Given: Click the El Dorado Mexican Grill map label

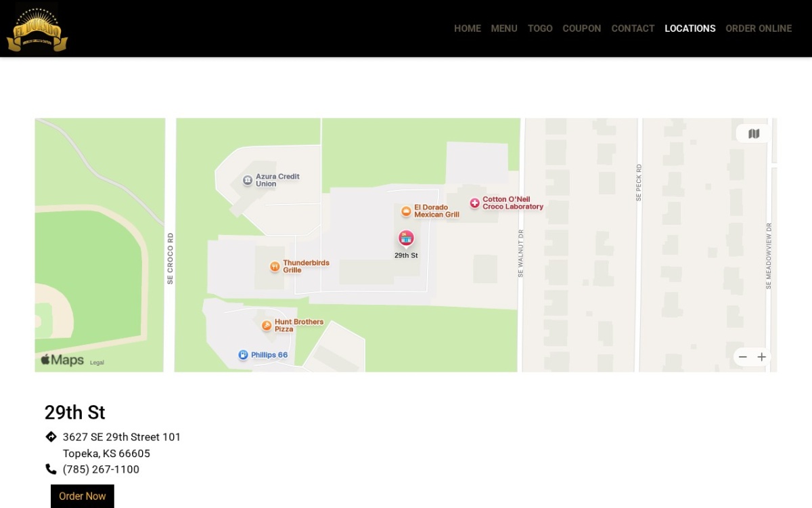Looking at the screenshot, I should pos(436,211).
